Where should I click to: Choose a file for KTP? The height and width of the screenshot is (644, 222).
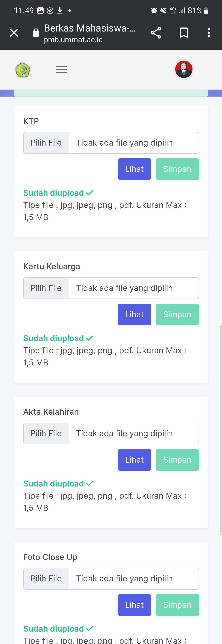pos(46,143)
